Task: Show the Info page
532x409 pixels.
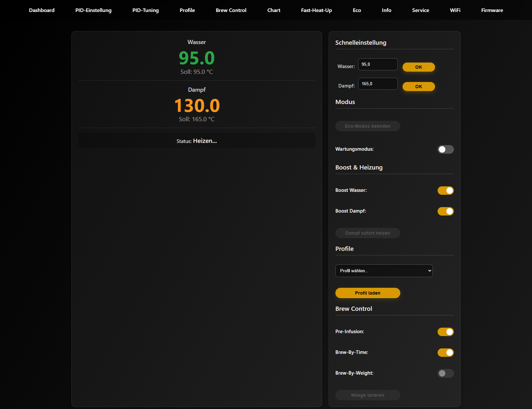Action: click(x=386, y=10)
